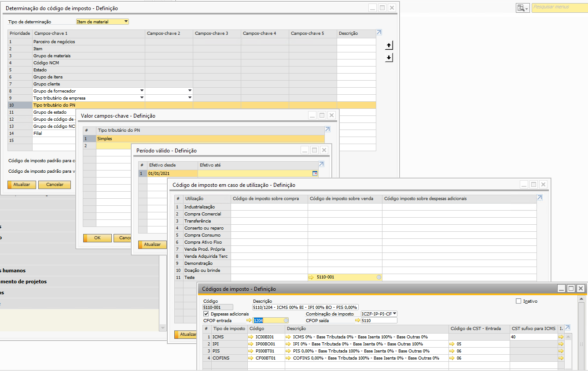588x371 pixels.
Task: Click choose-from-list icon in 5110-001 cell
Action: 379,277
